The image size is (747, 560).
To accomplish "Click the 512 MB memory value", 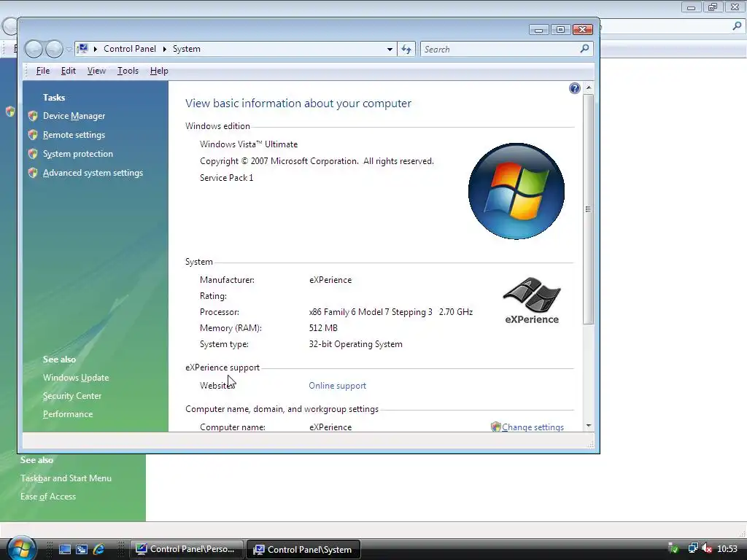I will click(323, 328).
